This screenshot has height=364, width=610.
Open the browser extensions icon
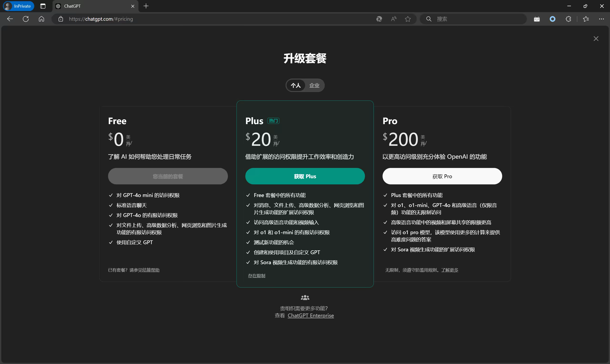(568, 19)
